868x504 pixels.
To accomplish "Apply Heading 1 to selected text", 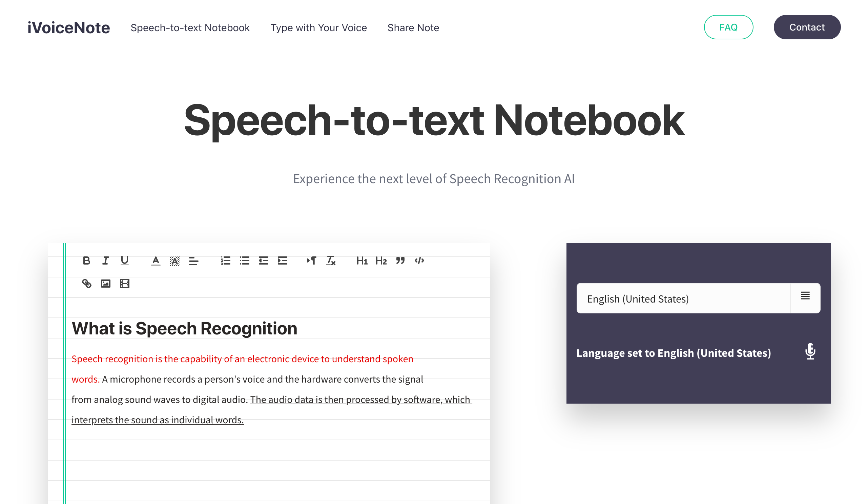I will [x=362, y=261].
